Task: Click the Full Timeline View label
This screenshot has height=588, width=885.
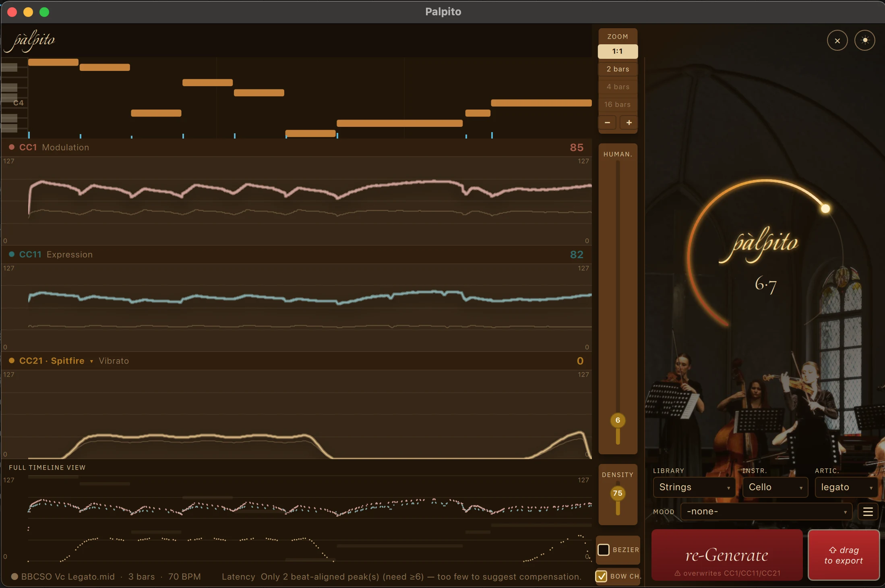Action: point(47,468)
